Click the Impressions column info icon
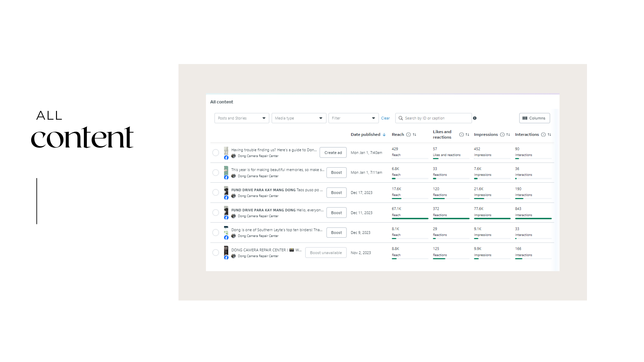Viewport: 644px width, 362px height. click(x=502, y=135)
